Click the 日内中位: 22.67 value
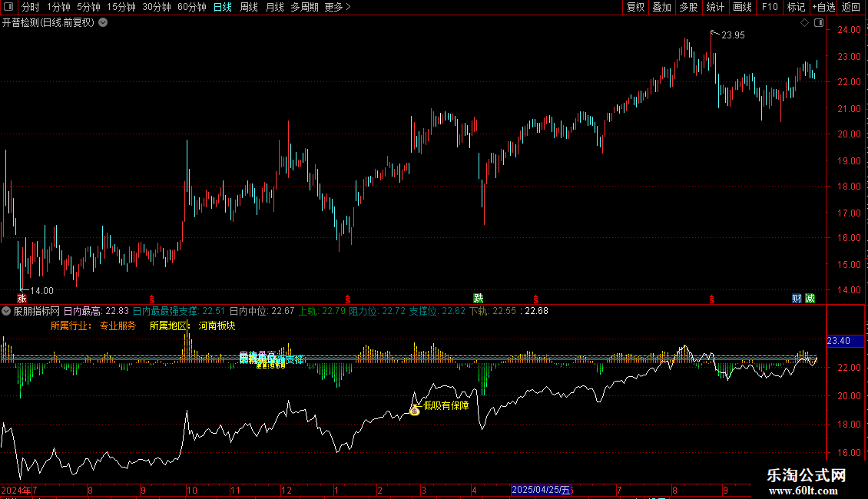 (262, 311)
